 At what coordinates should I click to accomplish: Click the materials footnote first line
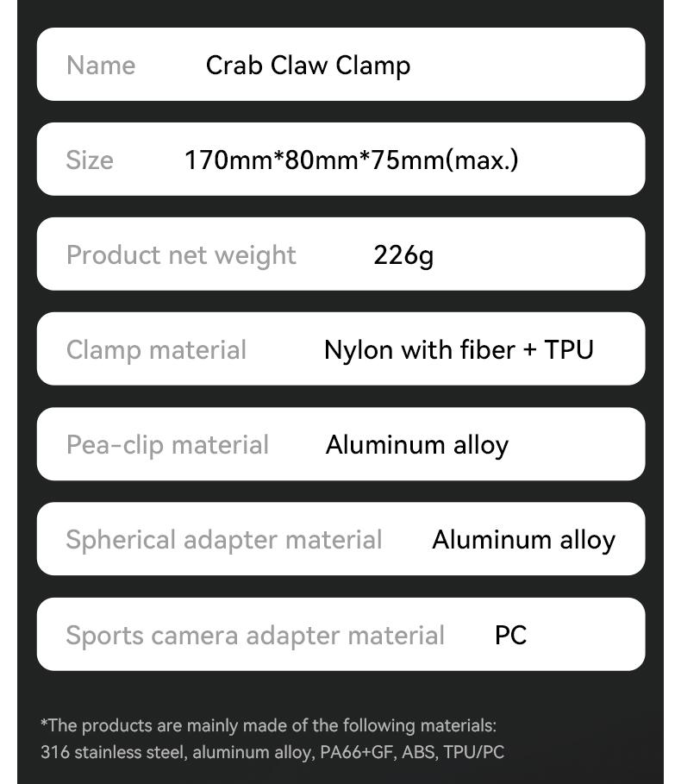[x=269, y=725]
